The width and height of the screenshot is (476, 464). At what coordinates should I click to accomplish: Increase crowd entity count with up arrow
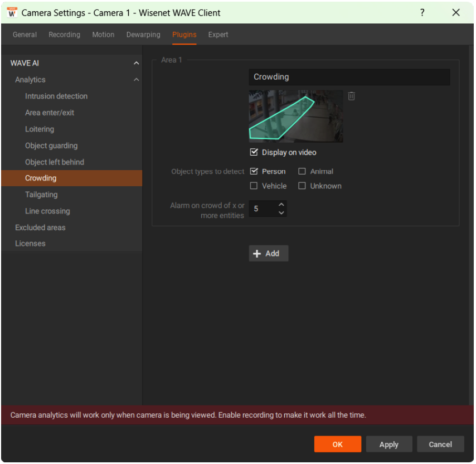(281, 204)
